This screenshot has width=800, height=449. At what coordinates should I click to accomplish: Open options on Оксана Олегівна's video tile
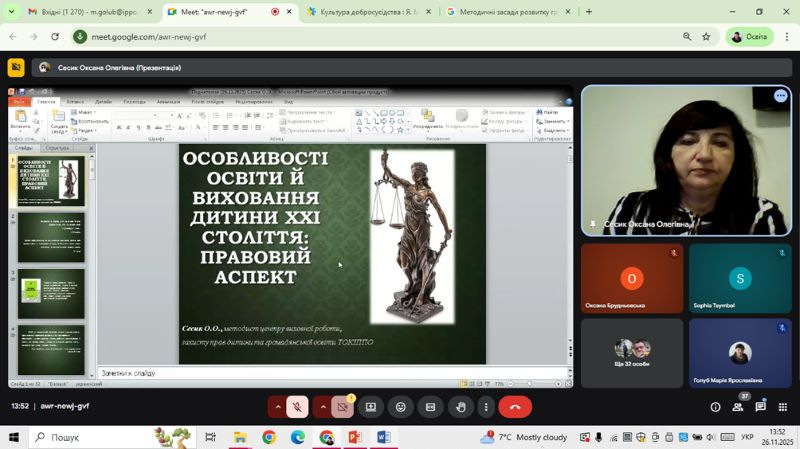pyautogui.click(x=780, y=96)
